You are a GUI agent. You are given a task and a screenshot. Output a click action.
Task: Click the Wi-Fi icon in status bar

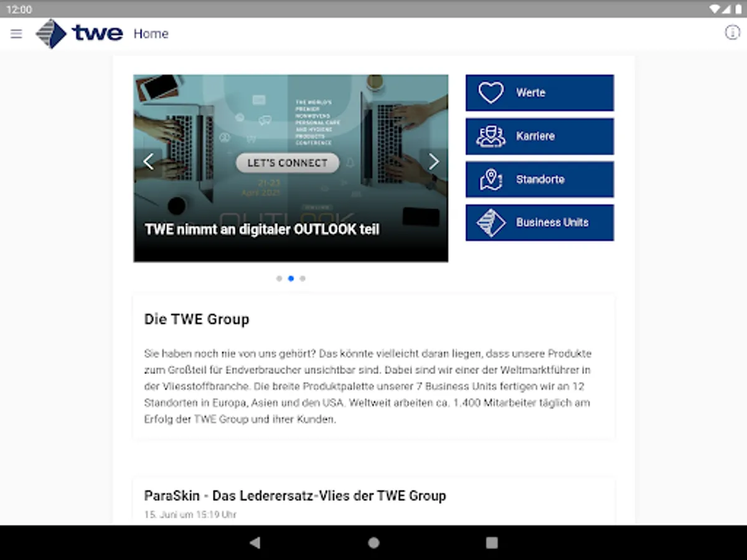point(715,9)
